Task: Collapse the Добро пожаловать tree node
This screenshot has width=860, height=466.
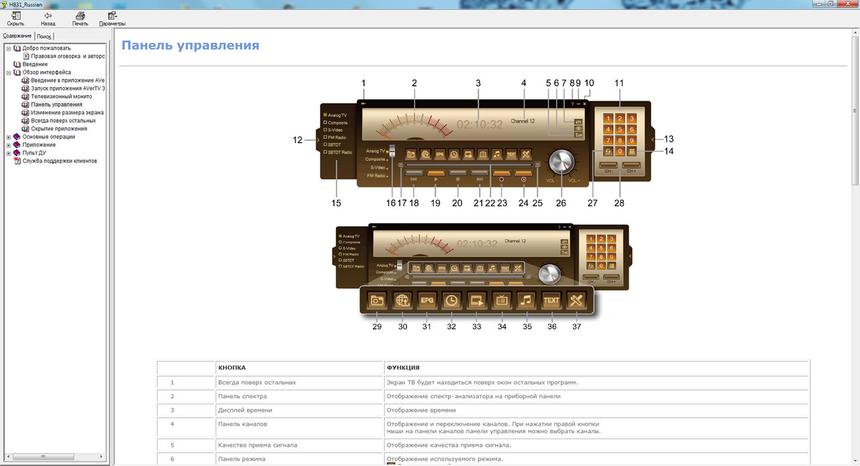Action: pos(9,48)
